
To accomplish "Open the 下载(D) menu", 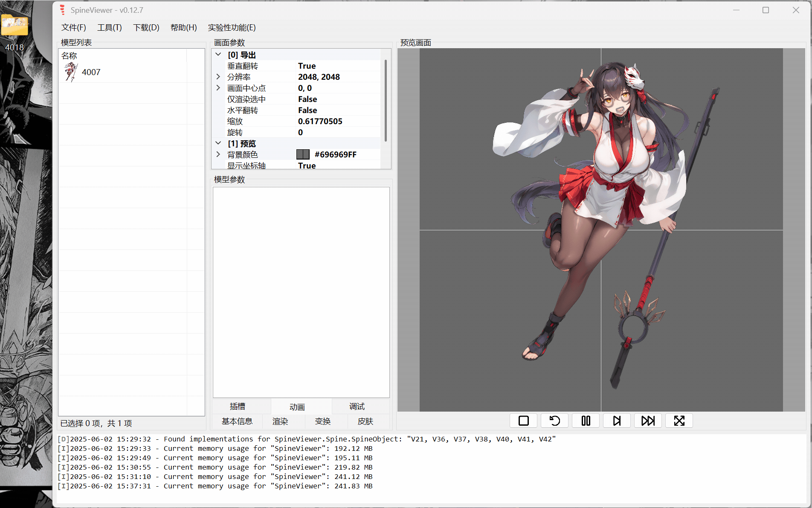I will tap(146, 27).
